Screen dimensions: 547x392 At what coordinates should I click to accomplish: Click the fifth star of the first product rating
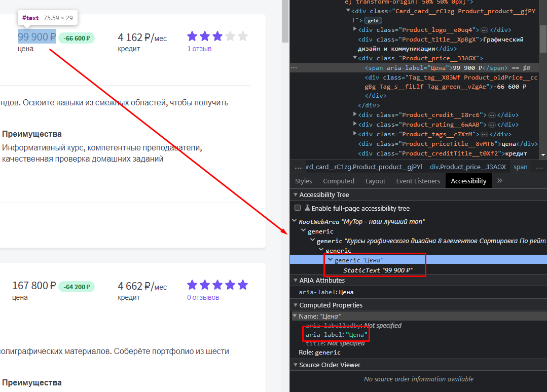point(243,36)
